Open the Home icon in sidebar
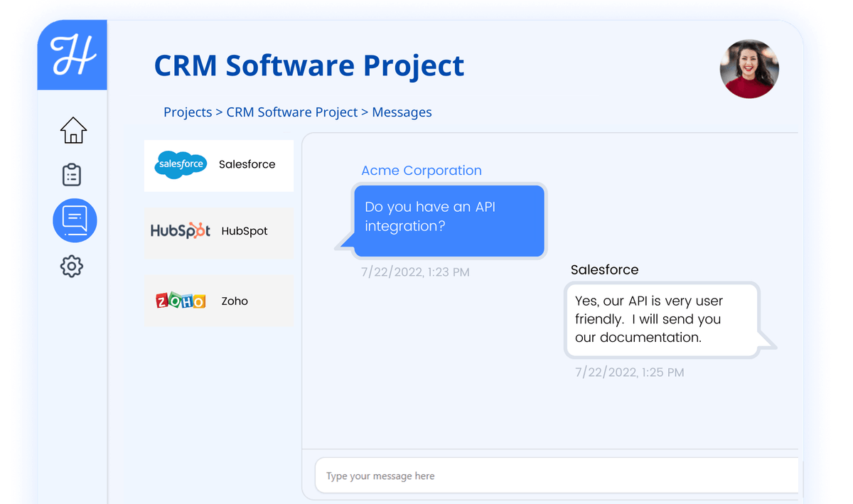Screen dimensions: 853x504 73,130
